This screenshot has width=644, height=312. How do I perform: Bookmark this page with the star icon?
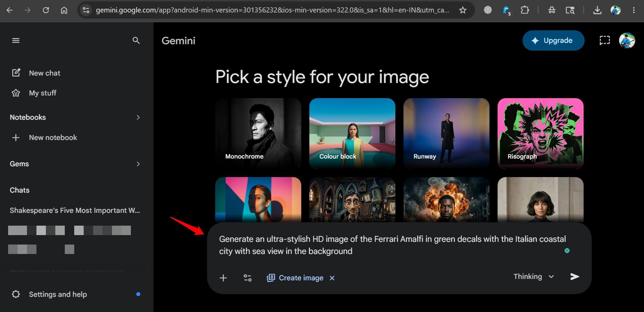coord(463,10)
